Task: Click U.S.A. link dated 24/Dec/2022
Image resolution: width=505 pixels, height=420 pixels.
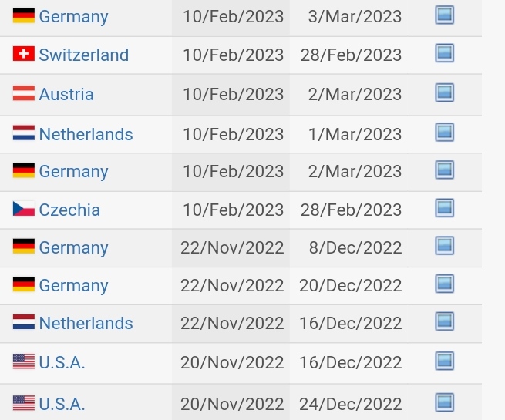Action: (62, 405)
